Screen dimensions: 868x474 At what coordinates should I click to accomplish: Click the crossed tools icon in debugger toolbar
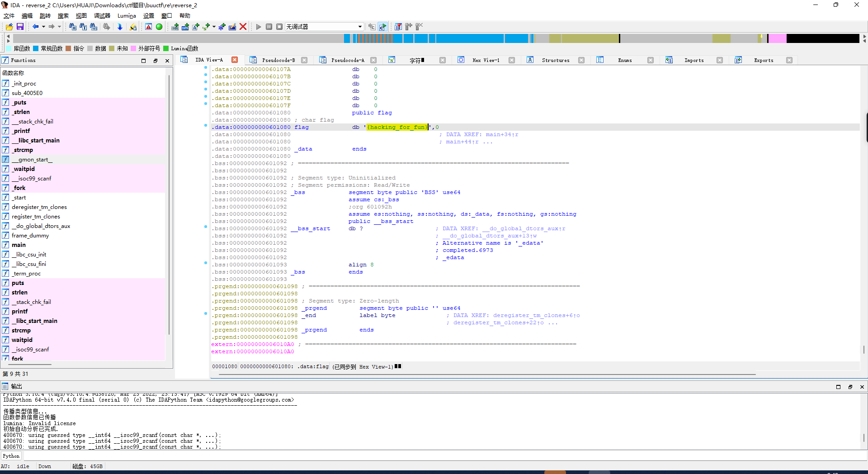click(419, 27)
